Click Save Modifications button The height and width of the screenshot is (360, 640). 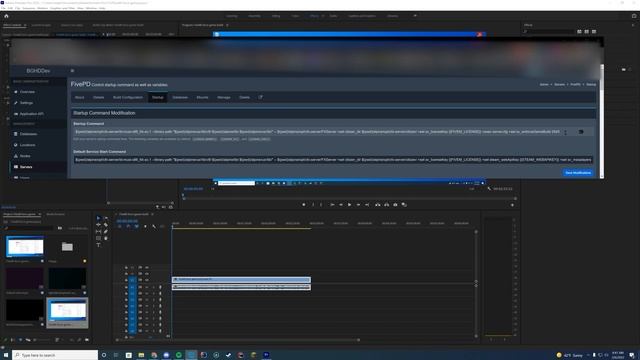pos(578,173)
